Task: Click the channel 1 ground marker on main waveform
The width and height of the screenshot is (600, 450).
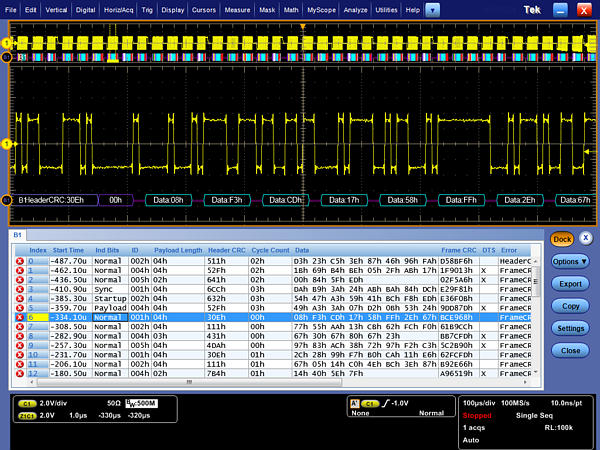Action: (x=7, y=145)
